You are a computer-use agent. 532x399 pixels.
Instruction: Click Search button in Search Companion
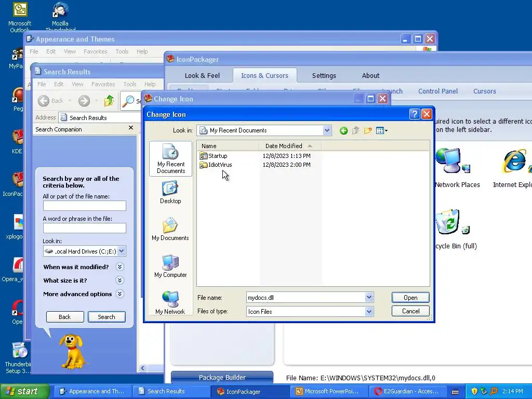[107, 317]
